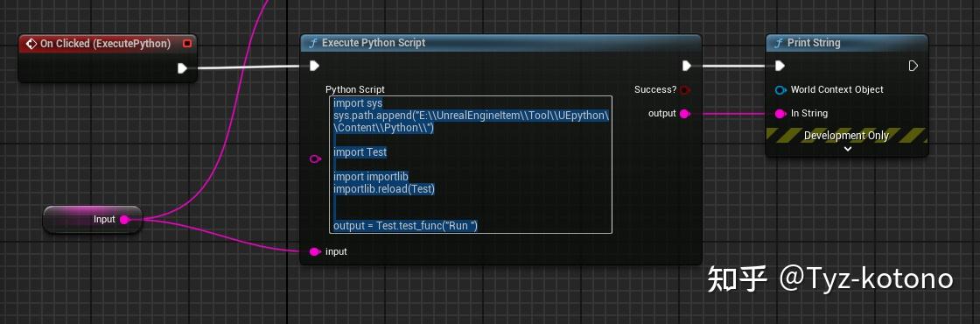Click the Development Only banner

point(846,135)
